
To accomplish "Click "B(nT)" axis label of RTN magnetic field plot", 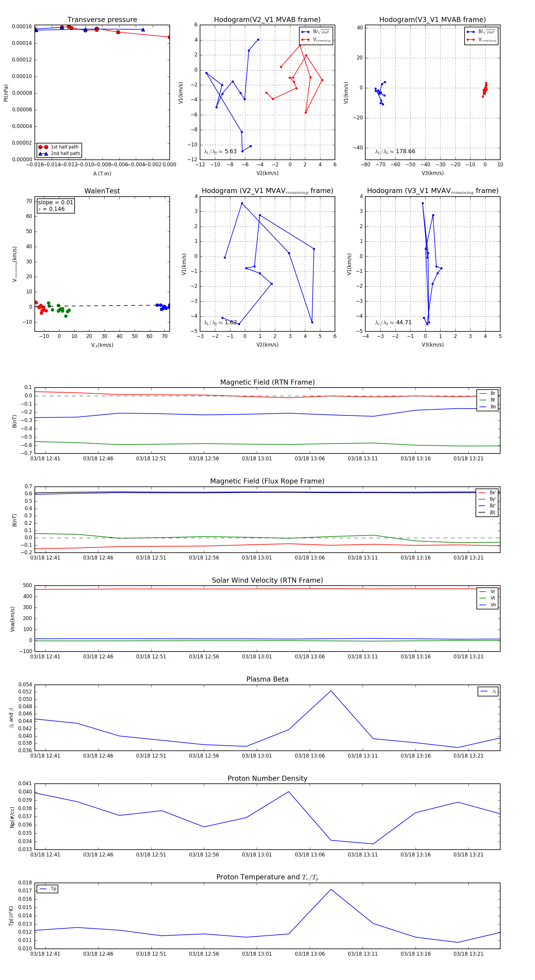I will click(x=15, y=421).
